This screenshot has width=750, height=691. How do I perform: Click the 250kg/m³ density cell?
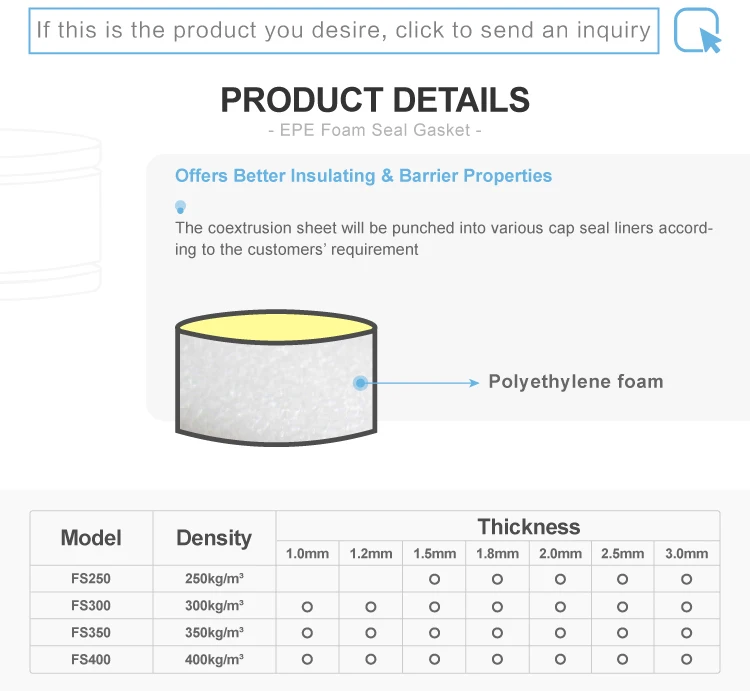[214, 579]
